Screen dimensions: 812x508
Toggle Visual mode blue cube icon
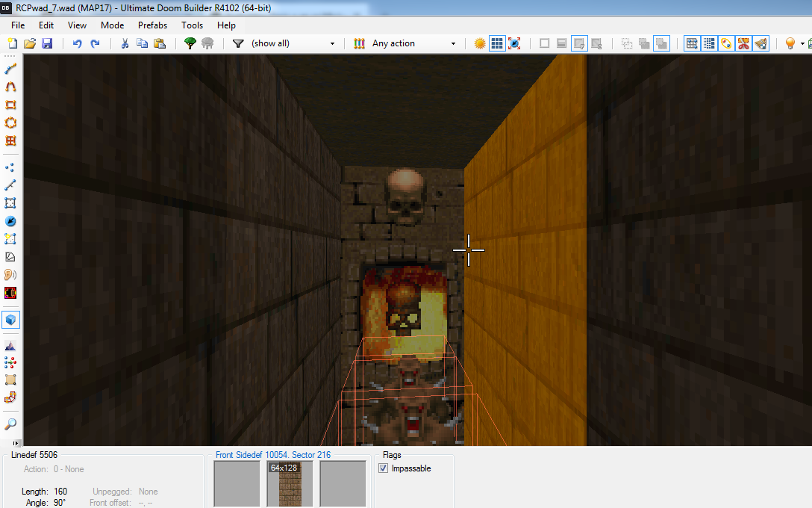point(10,320)
